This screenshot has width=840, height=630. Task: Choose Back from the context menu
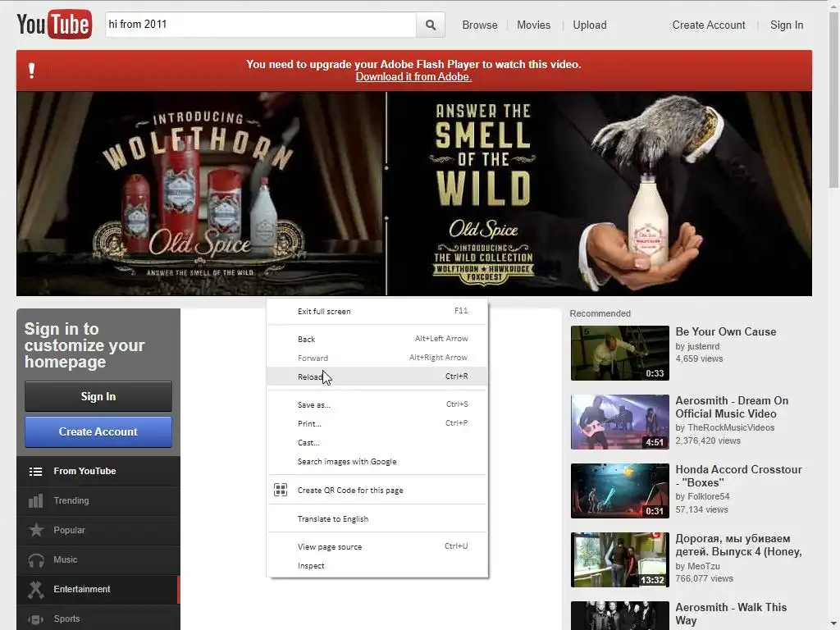pyautogui.click(x=377, y=339)
